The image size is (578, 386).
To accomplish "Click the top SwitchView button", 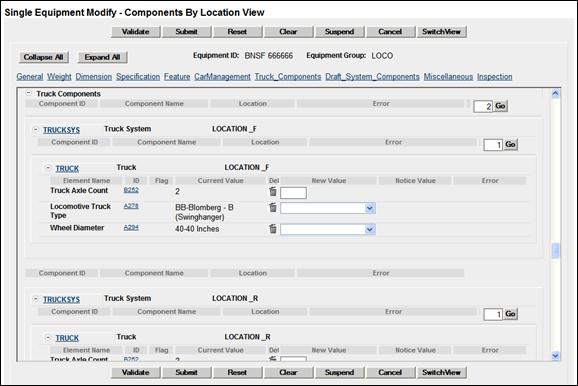I will [x=442, y=32].
